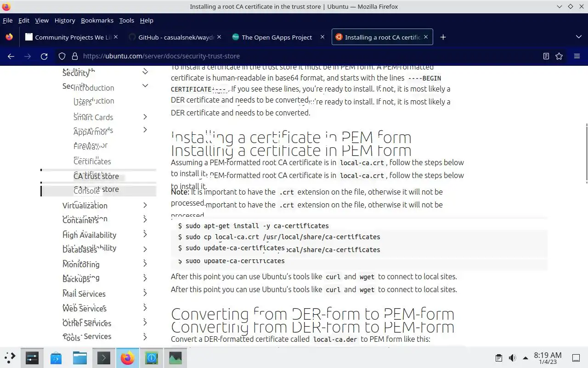
Task: Open the KDE application launcher
Action: (10, 357)
